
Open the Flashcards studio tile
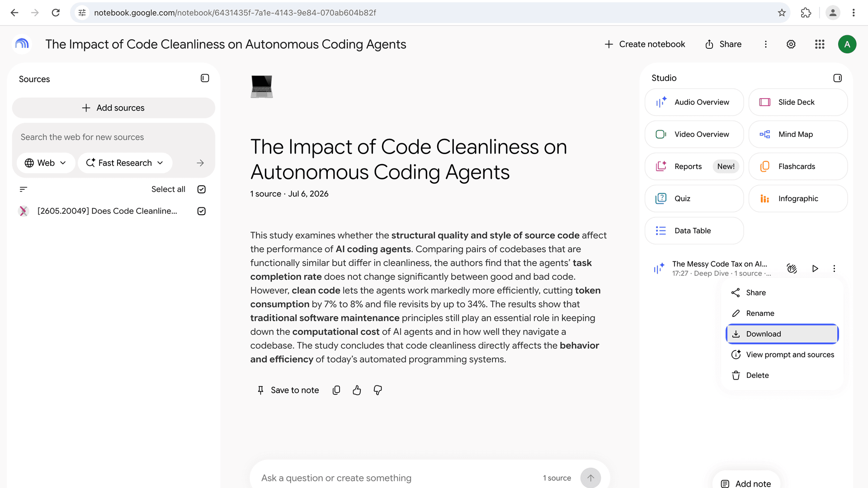(798, 166)
